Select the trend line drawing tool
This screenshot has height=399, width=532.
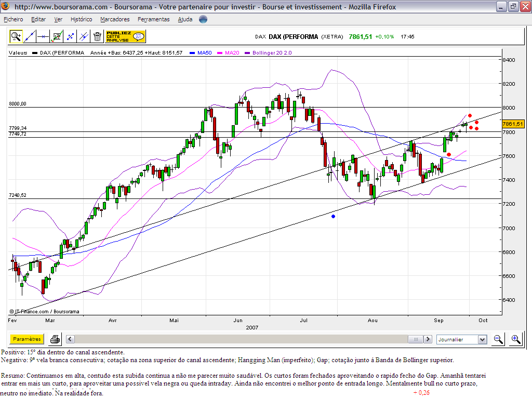tap(30, 36)
